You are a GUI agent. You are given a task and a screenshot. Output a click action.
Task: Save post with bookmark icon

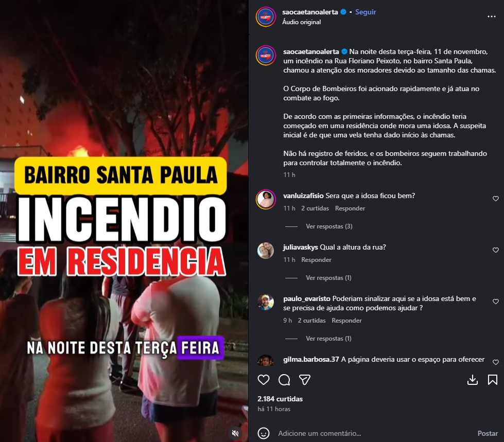(x=493, y=380)
